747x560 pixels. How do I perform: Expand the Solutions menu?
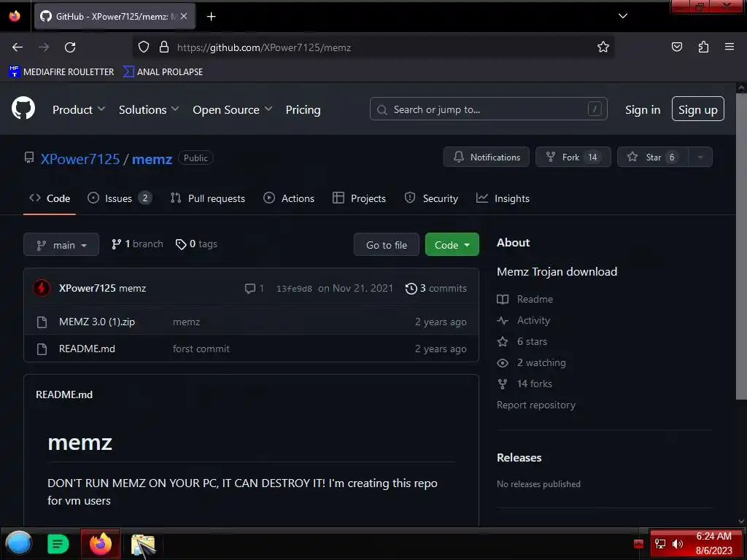click(149, 109)
